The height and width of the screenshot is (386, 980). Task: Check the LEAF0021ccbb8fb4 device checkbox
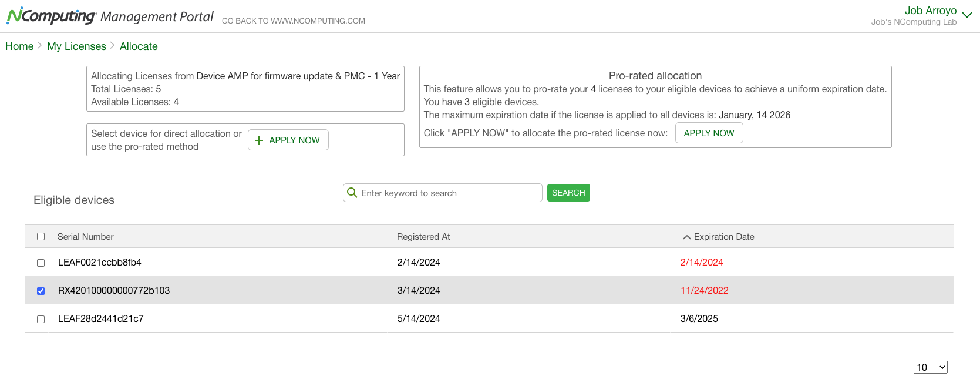click(x=41, y=263)
